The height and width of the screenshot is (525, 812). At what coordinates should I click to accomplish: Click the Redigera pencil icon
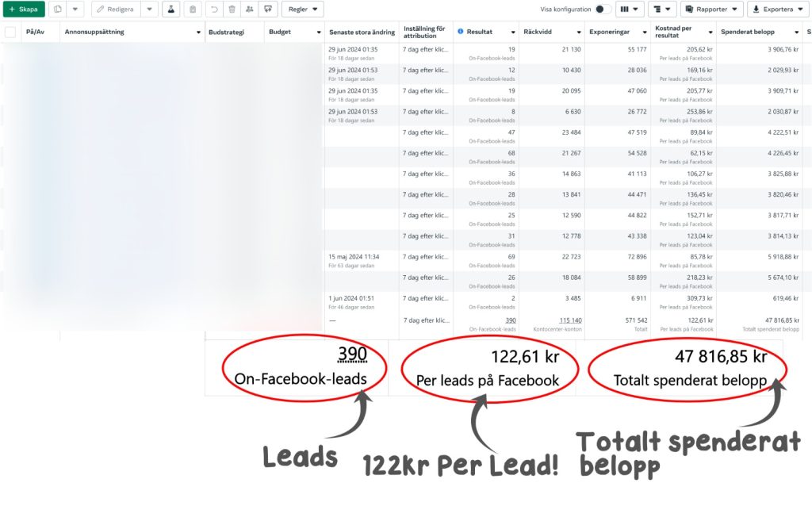point(115,9)
